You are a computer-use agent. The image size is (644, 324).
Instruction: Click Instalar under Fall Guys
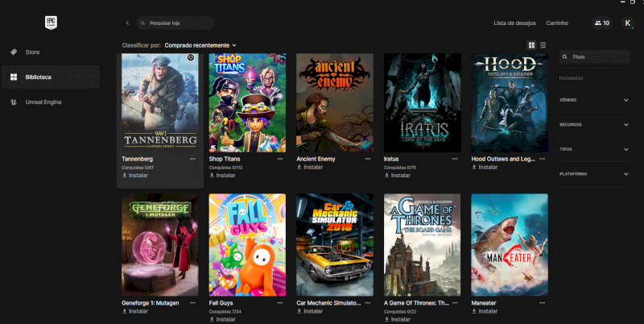coord(222,319)
